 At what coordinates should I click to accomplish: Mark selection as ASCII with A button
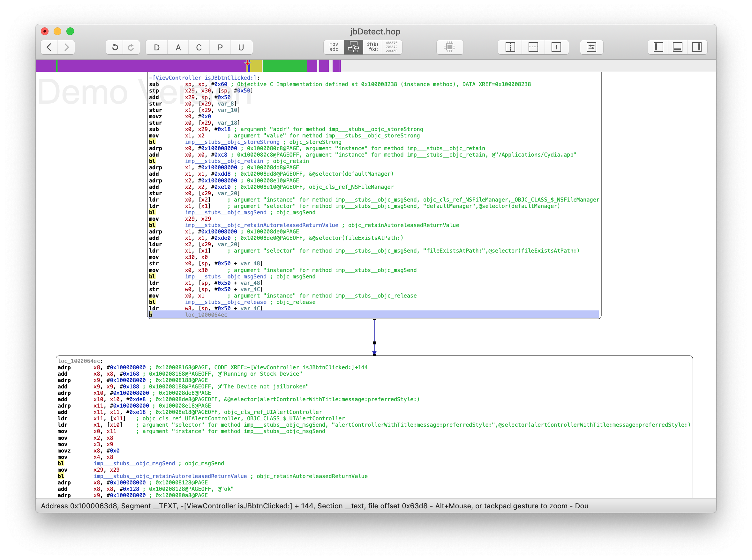tap(178, 47)
